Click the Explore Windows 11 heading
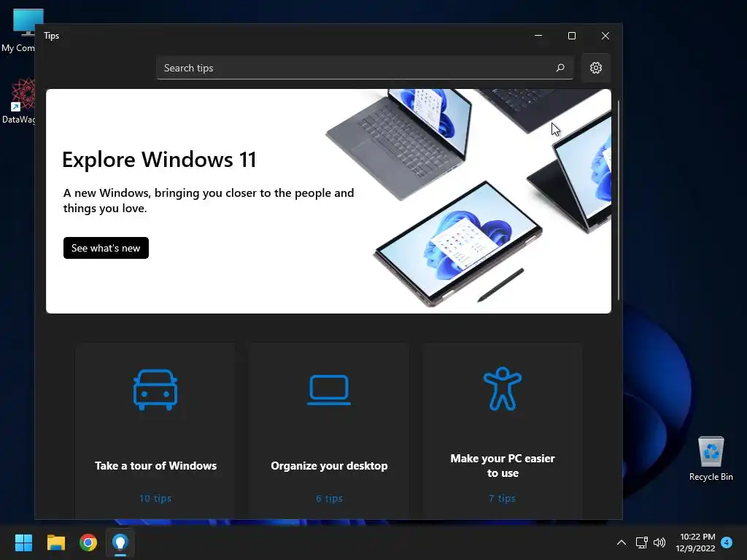Screen dimensions: 747x560 click(159, 160)
